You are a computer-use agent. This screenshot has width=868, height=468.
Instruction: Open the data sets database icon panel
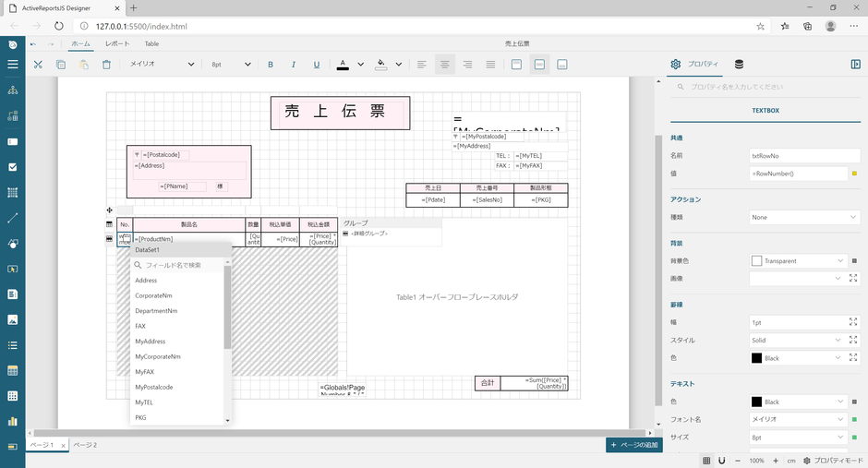tap(739, 65)
